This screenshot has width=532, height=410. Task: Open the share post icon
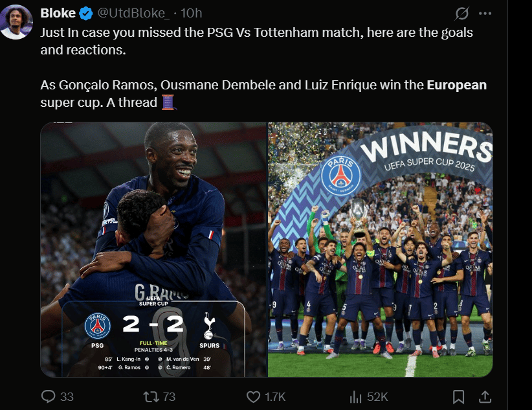coord(485,396)
